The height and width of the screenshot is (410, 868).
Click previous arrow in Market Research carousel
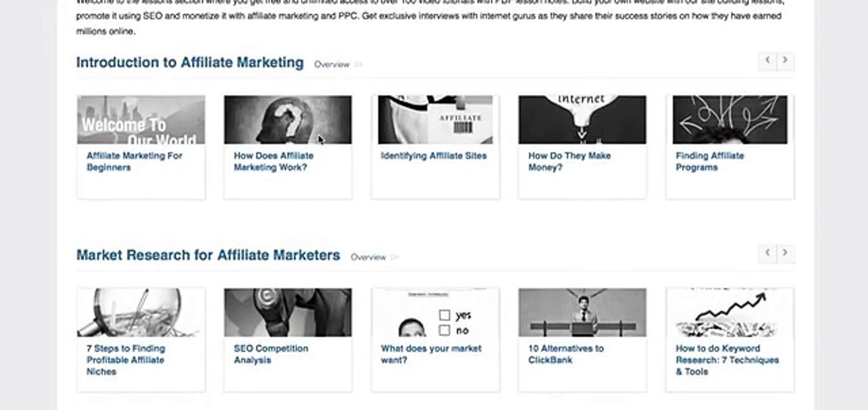pyautogui.click(x=767, y=253)
